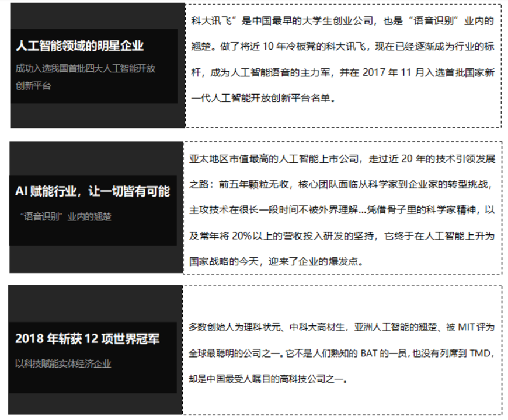Click the heading '2018年斩获12项世界冠军'

(x=88, y=338)
